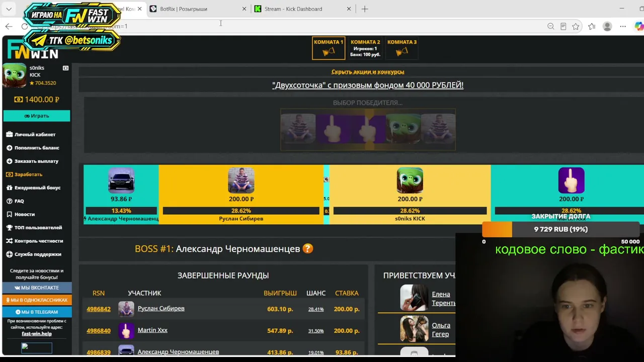
Task: Select the Комната 2 room tab
Action: point(365,48)
